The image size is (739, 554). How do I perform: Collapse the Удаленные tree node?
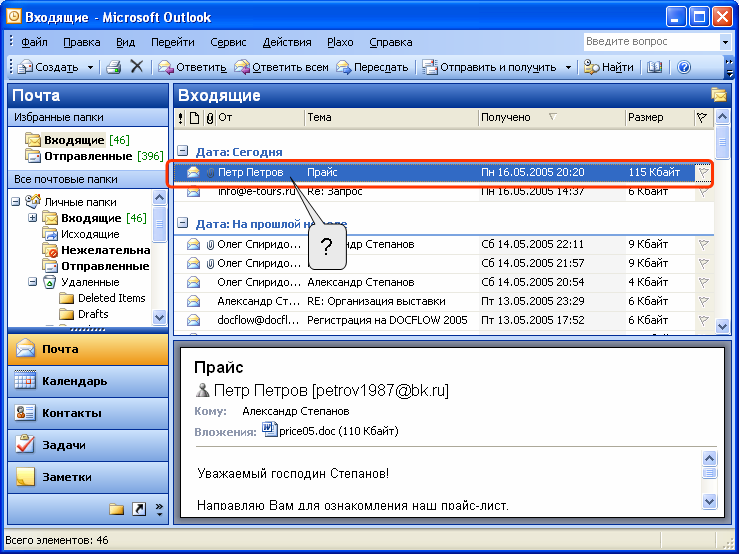33,282
